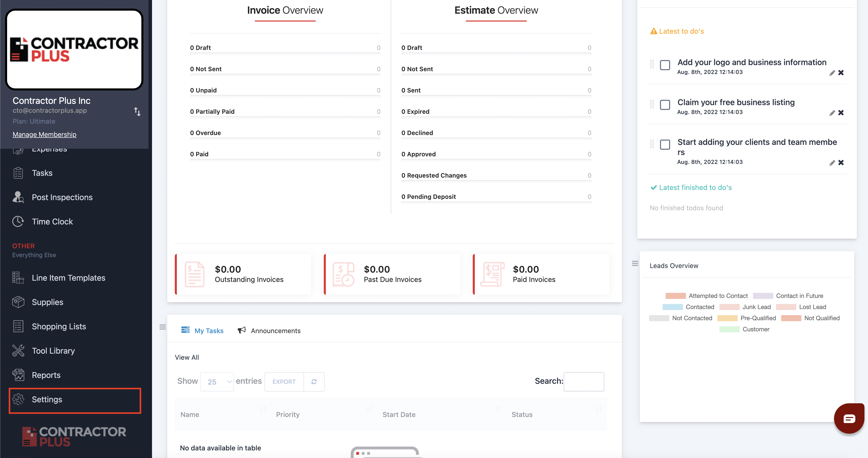Check 'Claim your free business listing' todo
Screen dimensions: 868x458
665,105
